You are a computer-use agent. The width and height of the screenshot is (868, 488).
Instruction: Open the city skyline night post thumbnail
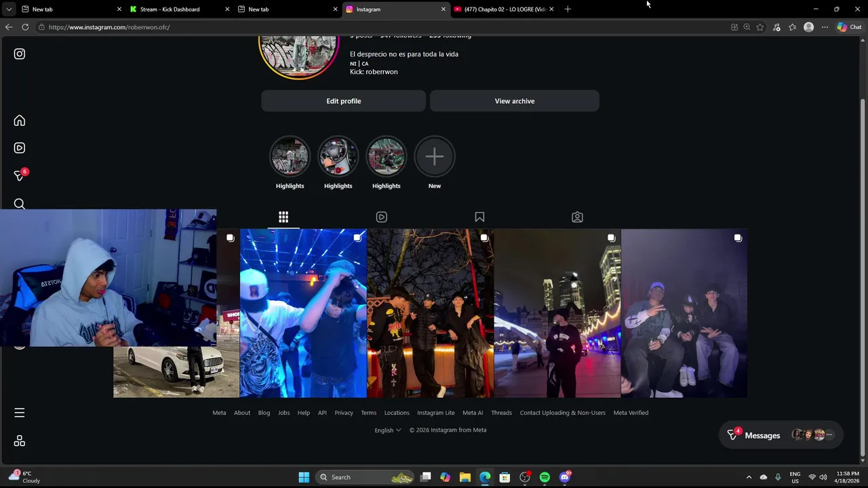557,313
